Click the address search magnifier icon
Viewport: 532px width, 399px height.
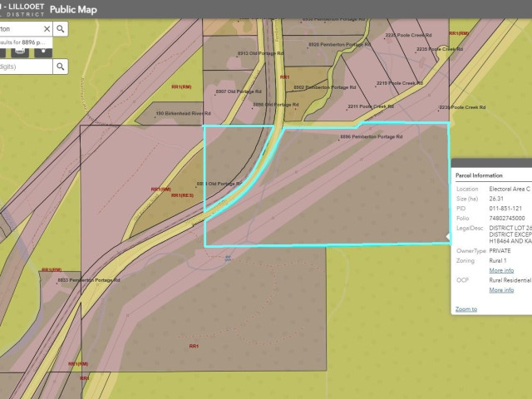click(61, 28)
